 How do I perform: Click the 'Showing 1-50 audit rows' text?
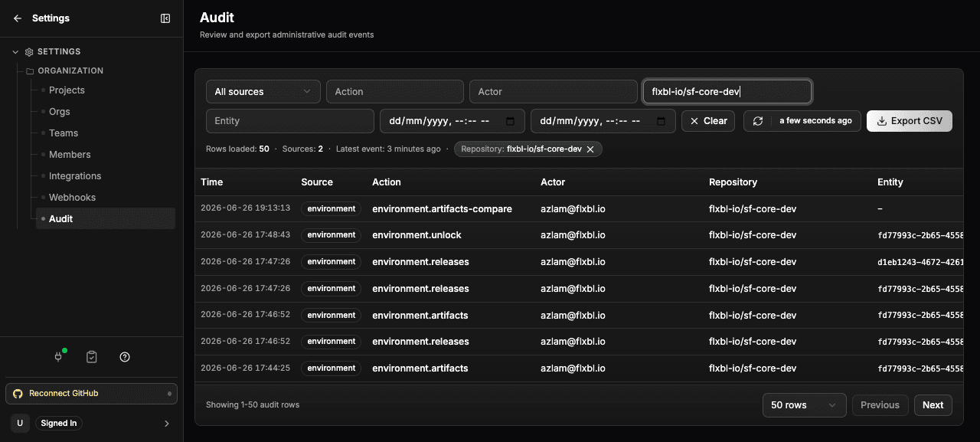[253, 405]
